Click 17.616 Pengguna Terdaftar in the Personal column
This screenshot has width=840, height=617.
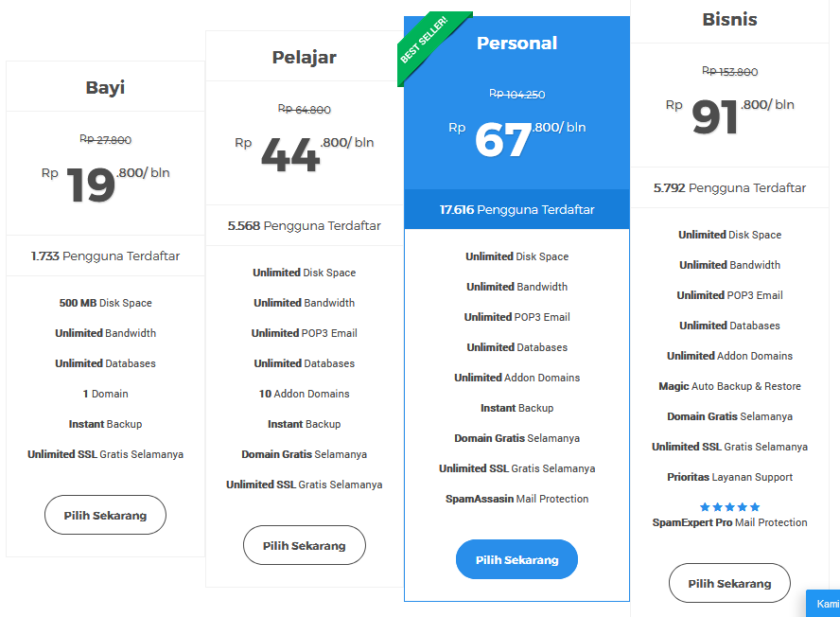tap(517, 209)
